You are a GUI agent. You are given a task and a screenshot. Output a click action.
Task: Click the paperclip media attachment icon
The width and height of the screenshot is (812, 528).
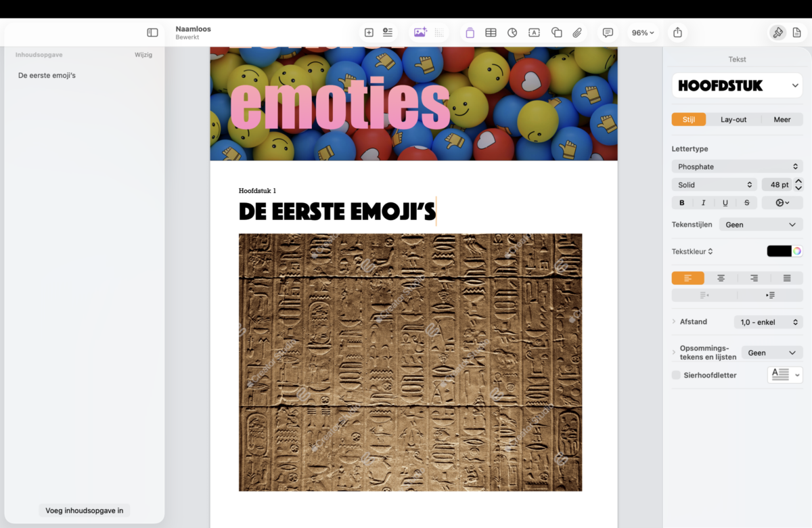577,32
